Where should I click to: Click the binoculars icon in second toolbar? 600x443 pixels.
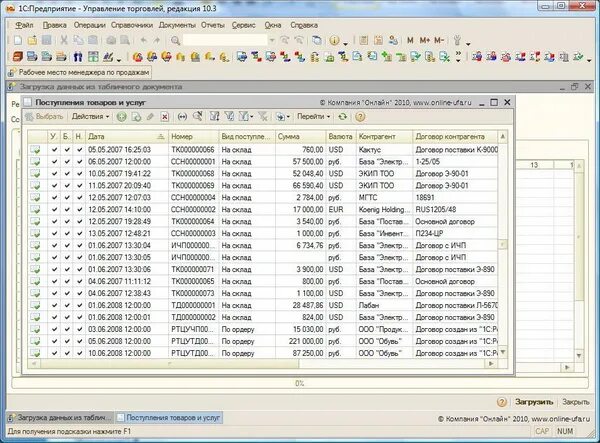(78, 57)
